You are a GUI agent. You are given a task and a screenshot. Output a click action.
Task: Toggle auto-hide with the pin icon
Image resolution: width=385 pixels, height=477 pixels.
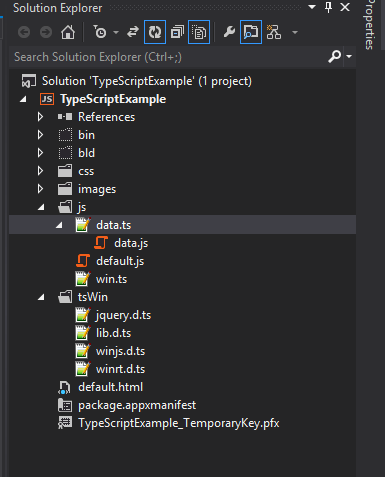[328, 7]
